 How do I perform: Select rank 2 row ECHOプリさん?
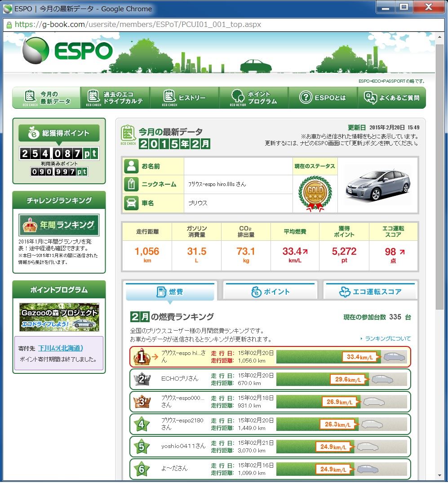click(x=270, y=379)
